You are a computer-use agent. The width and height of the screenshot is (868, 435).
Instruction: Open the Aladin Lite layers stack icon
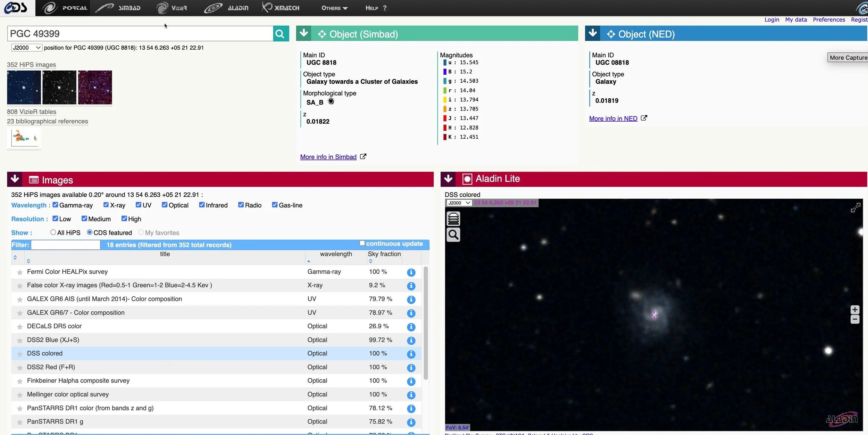[x=453, y=219]
